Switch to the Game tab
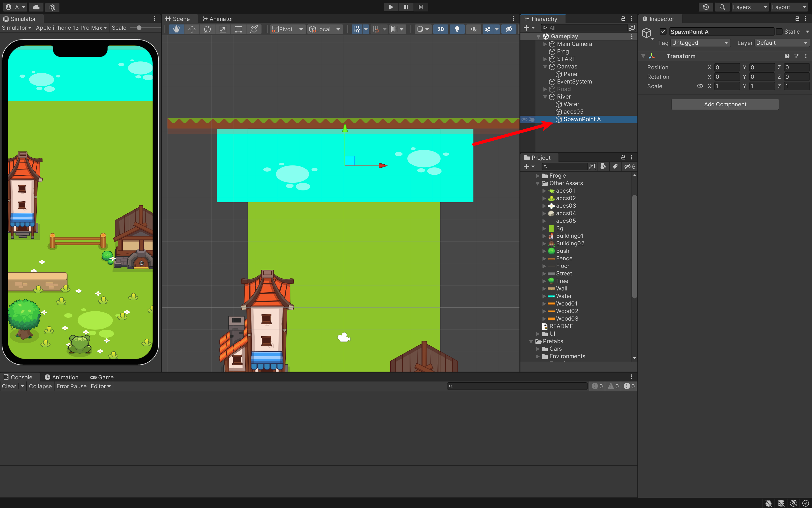This screenshot has width=812, height=508. (x=102, y=377)
